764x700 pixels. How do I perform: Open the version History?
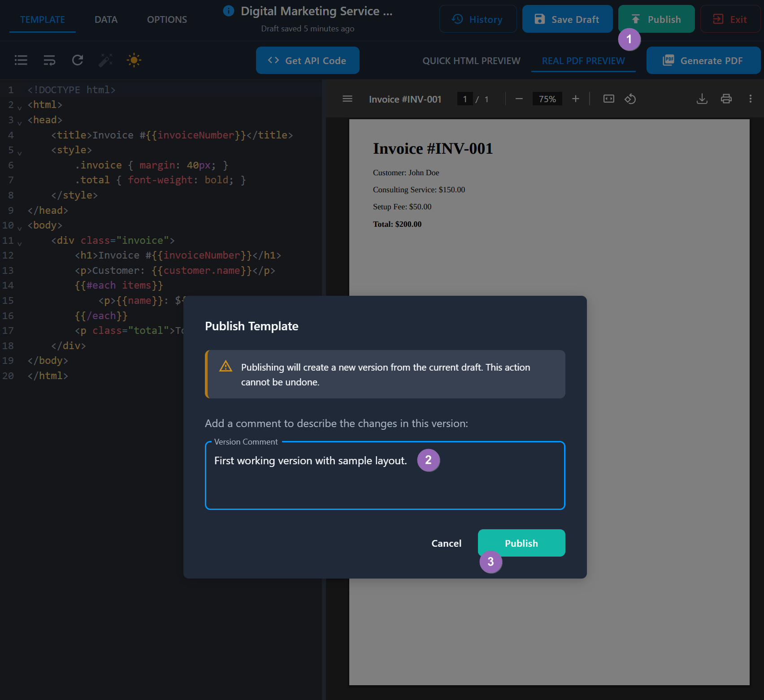click(x=478, y=19)
